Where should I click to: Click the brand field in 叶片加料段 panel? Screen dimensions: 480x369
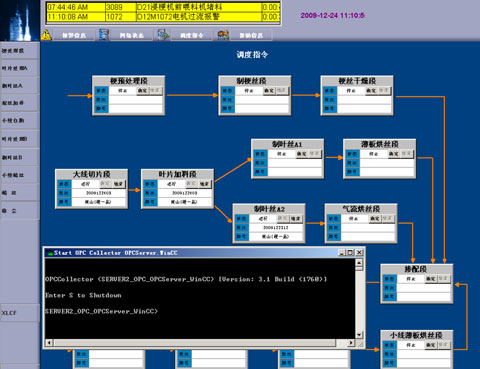click(185, 202)
